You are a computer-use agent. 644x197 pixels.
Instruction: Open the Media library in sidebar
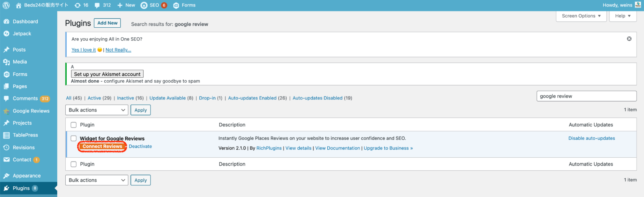[x=20, y=62]
